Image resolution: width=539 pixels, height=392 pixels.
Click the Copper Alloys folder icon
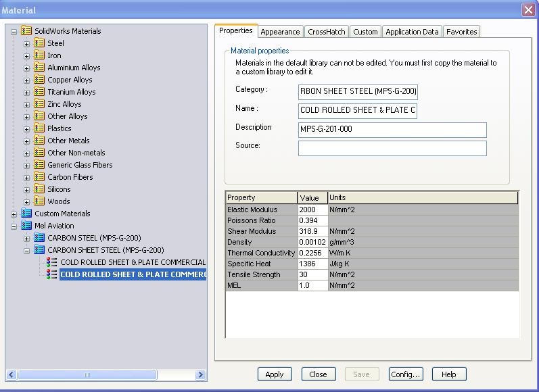pos(39,80)
